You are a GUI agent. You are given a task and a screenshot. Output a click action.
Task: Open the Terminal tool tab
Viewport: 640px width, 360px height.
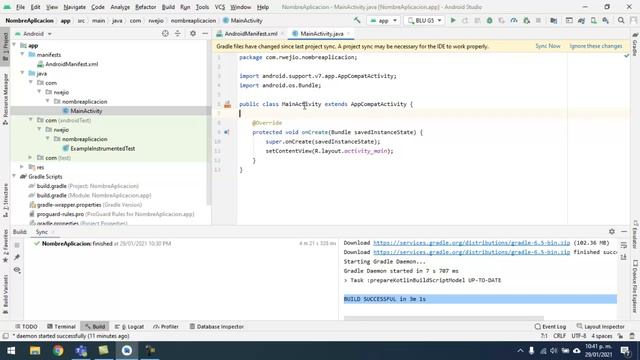pyautogui.click(x=61, y=327)
